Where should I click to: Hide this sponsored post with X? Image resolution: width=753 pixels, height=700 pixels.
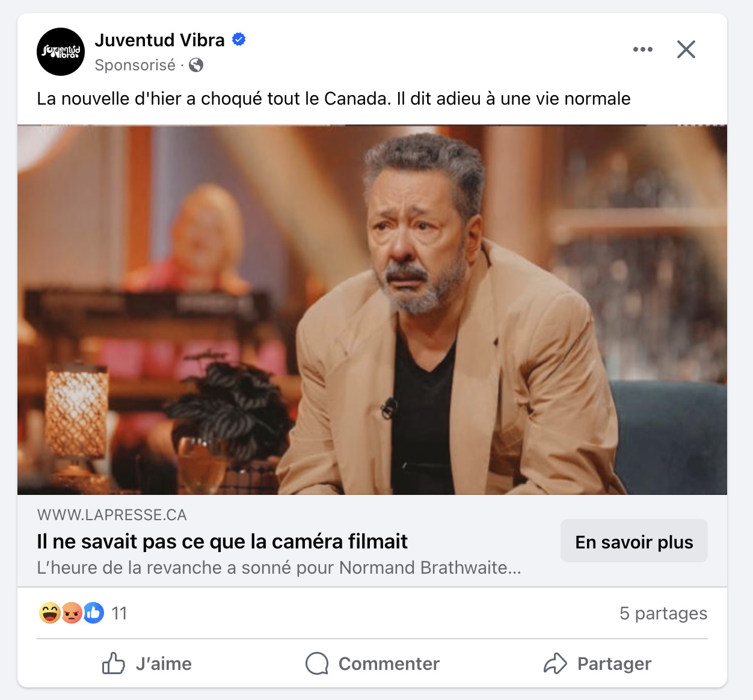tap(686, 49)
